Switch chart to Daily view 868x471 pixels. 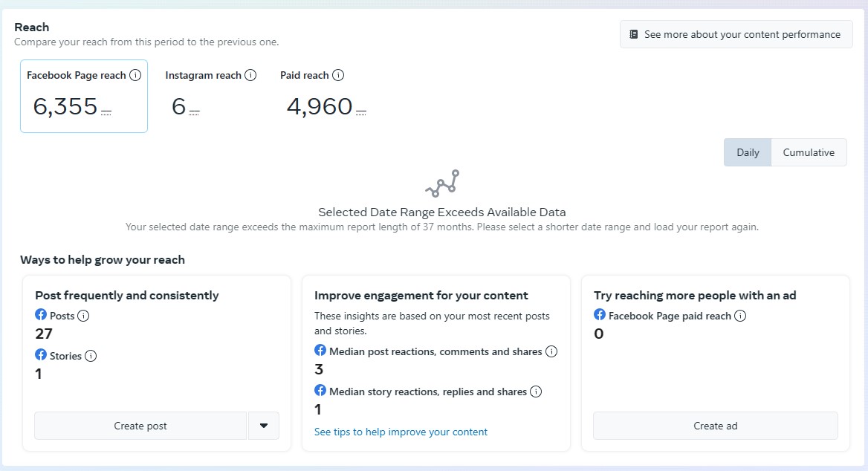(748, 152)
